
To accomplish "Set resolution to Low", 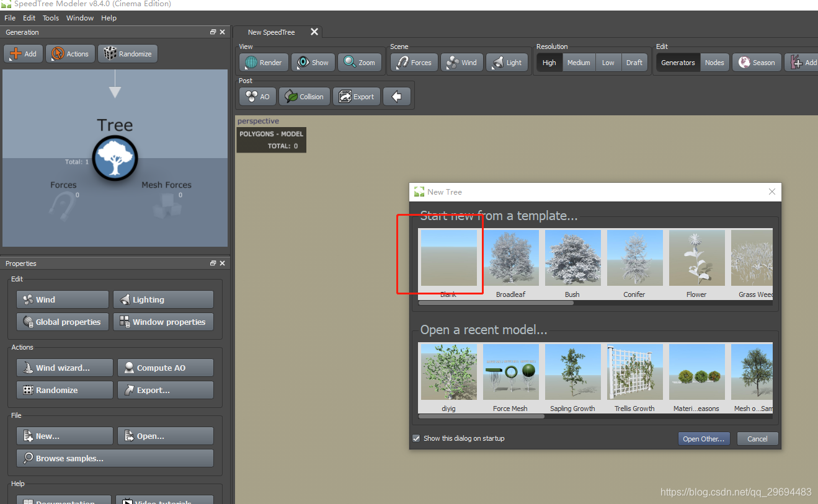I will [x=608, y=63].
